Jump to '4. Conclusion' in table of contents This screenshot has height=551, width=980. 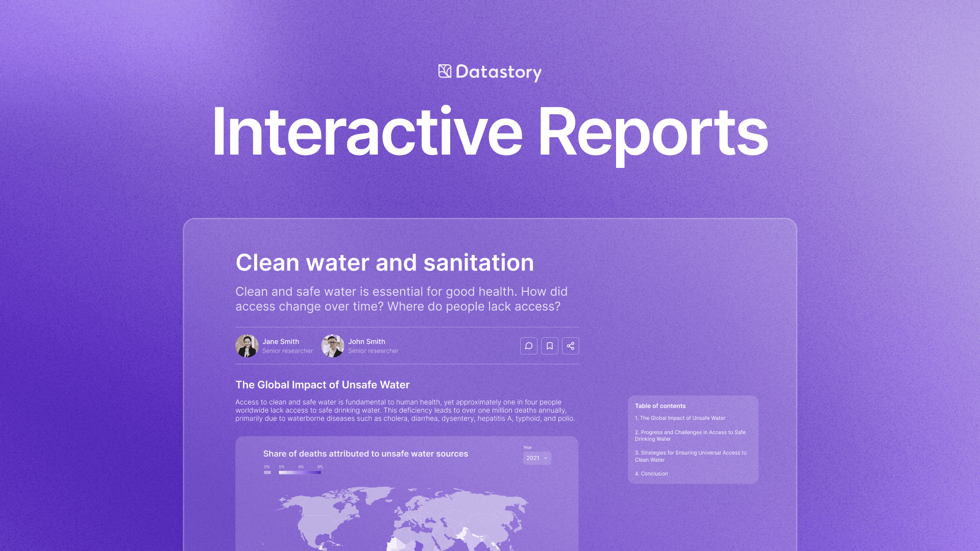(x=651, y=473)
